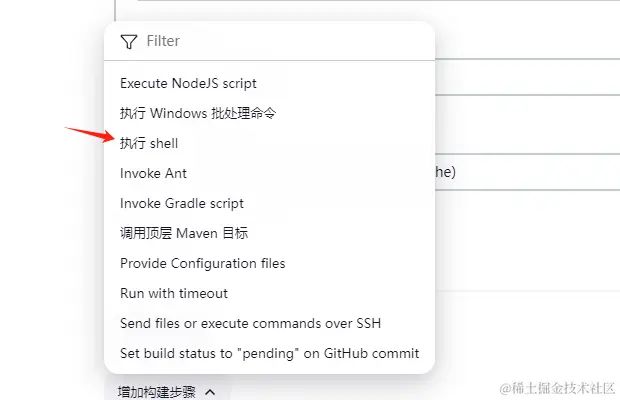The width and height of the screenshot is (620, 400).
Task: Select Run with timeout step
Action: 269,293
